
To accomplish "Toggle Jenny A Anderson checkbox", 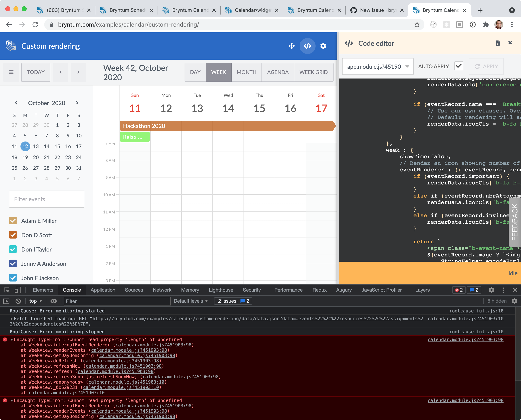I will click(13, 263).
